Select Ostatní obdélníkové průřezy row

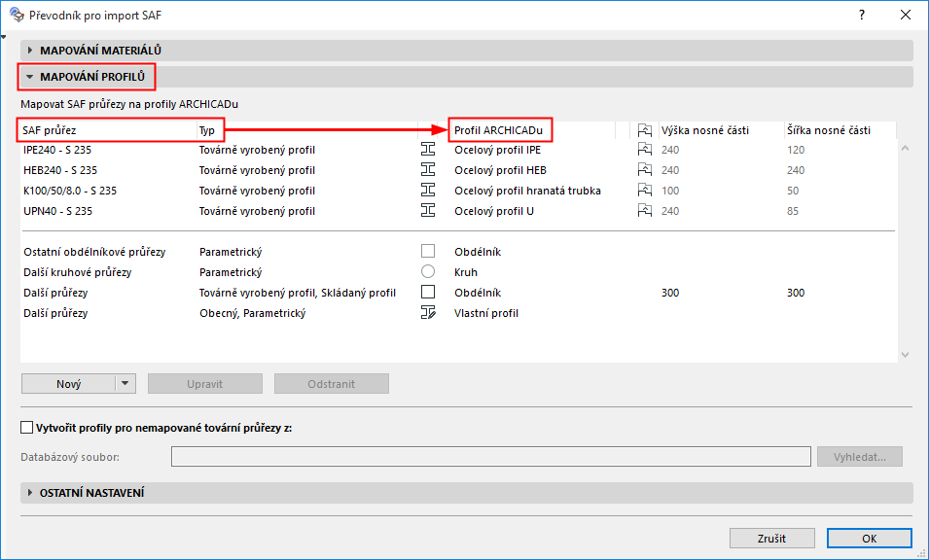point(458,252)
